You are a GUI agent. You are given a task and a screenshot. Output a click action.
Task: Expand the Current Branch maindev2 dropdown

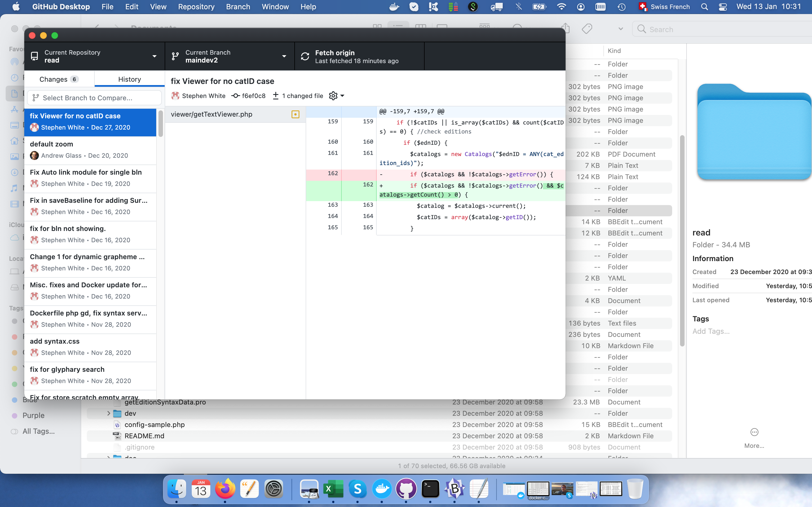284,56
